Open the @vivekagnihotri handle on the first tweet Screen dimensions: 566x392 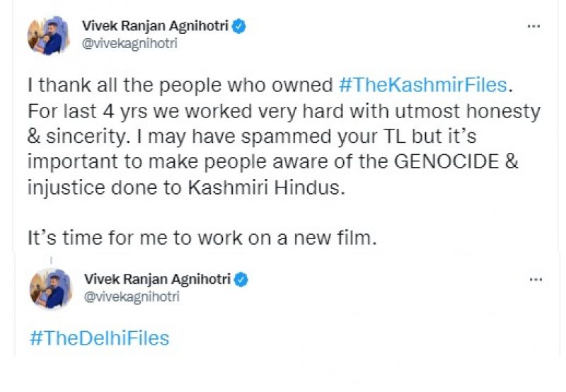(x=131, y=44)
